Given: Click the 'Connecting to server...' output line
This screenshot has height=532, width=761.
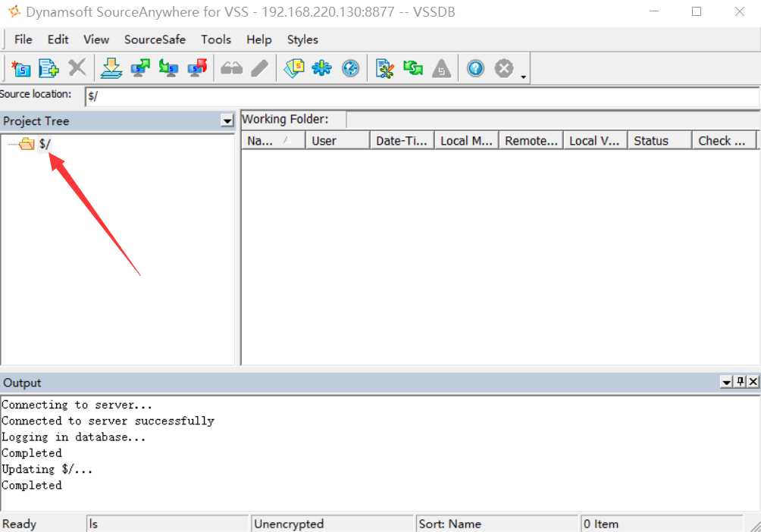Looking at the screenshot, I should (x=77, y=405).
